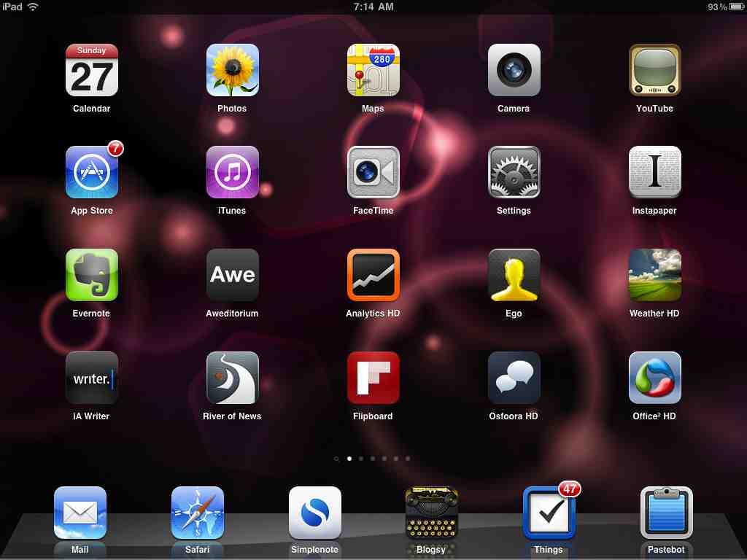Launch Office² HD
Image resolution: width=747 pixels, height=560 pixels.
click(654, 378)
